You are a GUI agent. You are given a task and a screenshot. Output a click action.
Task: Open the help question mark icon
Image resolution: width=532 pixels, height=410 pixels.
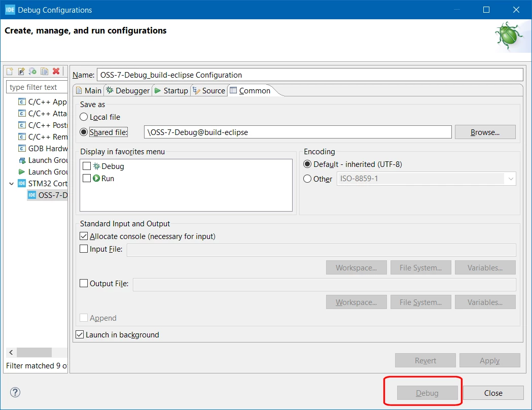15,392
